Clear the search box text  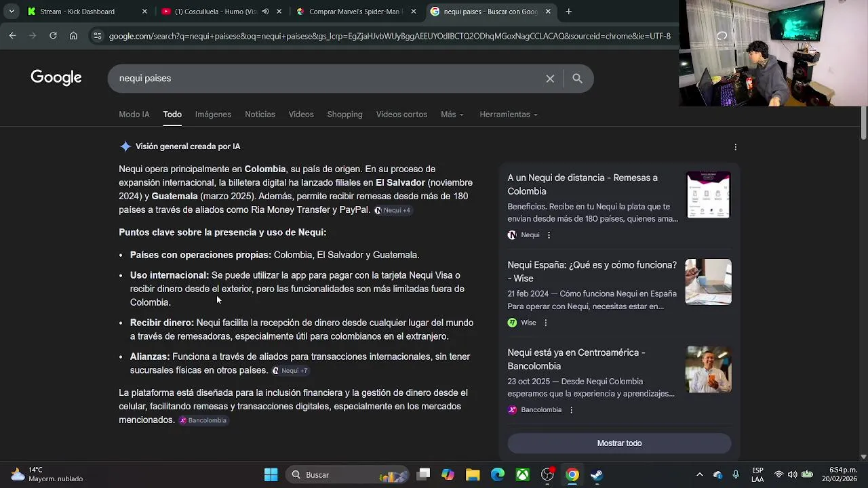(x=550, y=79)
